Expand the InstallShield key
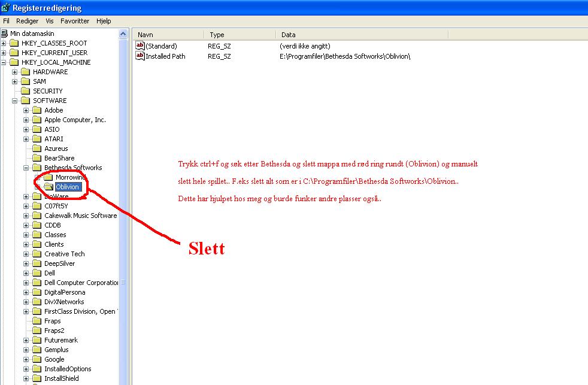The width and height of the screenshot is (588, 385). [x=26, y=378]
